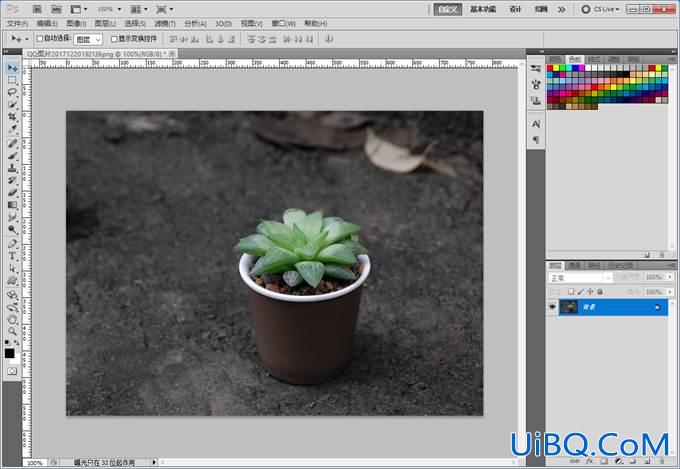The image size is (680, 469).
Task: Toggle lock all in Layers panel
Action: point(600,292)
